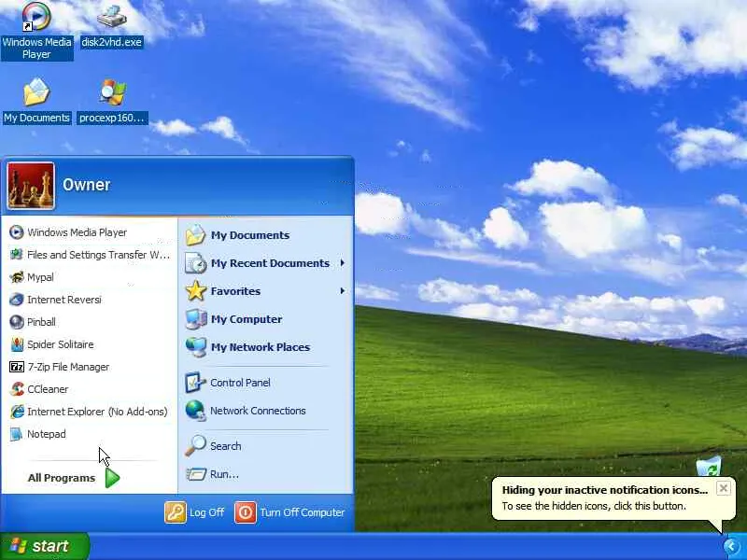Viewport: 747px width, 560px height.
Task: Expand the Favorites submenu arrow
Action: point(342,291)
